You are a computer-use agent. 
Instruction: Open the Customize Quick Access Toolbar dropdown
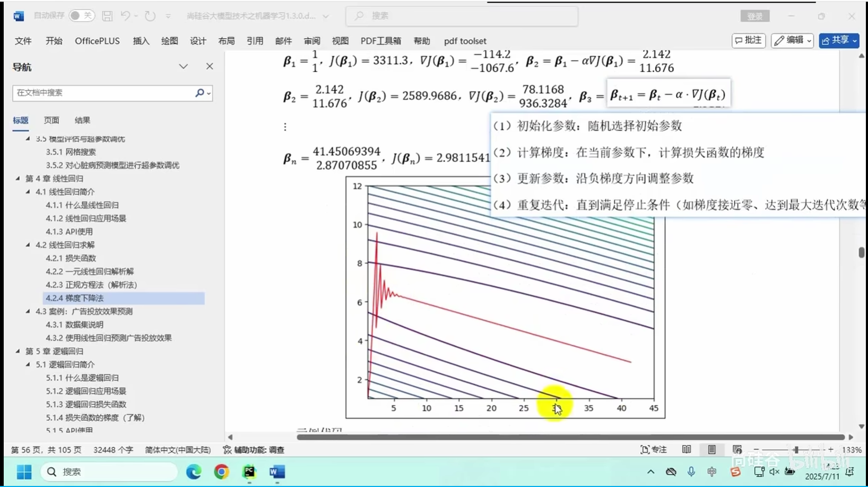click(168, 16)
